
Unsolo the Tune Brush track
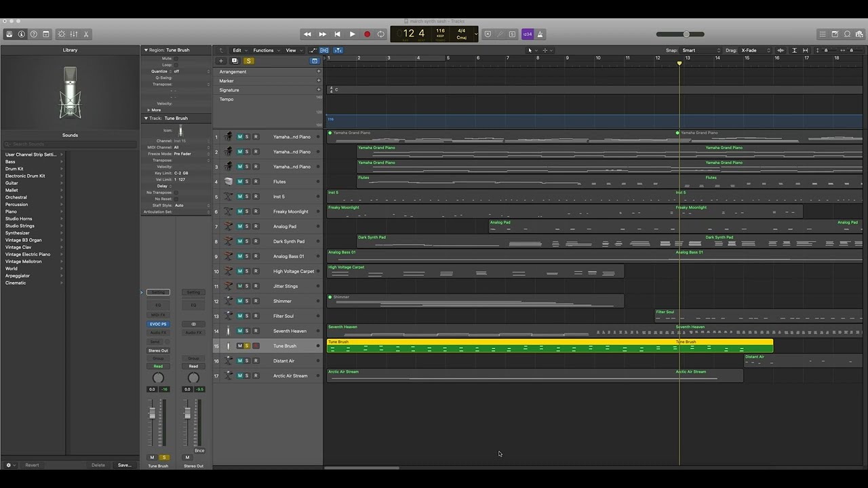(248, 346)
